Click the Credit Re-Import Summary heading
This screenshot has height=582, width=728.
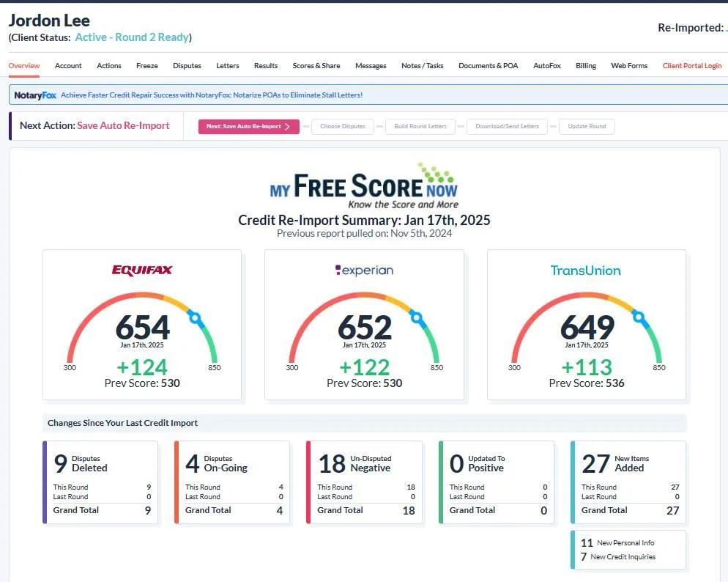click(x=364, y=220)
